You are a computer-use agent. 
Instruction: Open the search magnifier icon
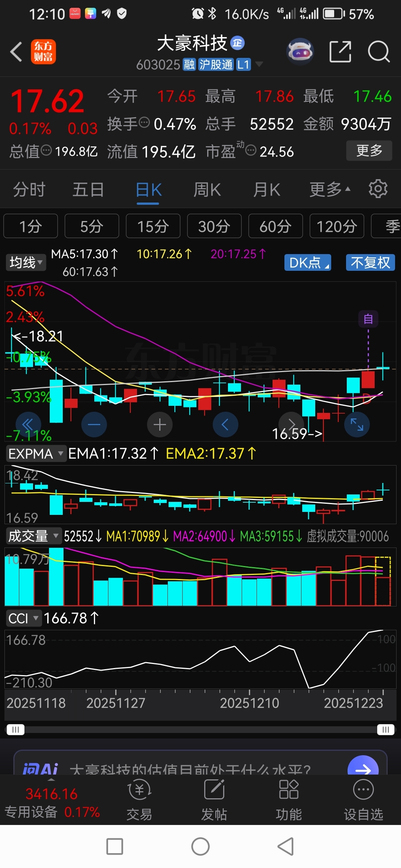coord(379,52)
